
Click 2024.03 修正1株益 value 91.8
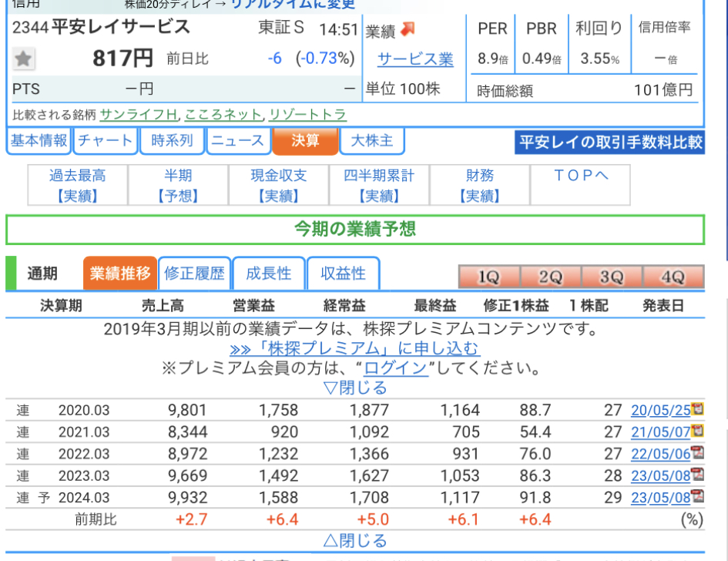pyautogui.click(x=535, y=497)
